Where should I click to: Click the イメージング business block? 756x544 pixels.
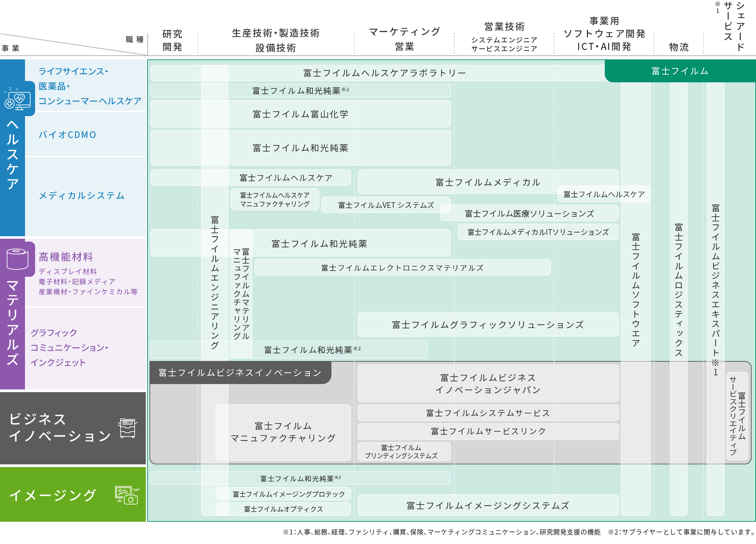point(73,494)
